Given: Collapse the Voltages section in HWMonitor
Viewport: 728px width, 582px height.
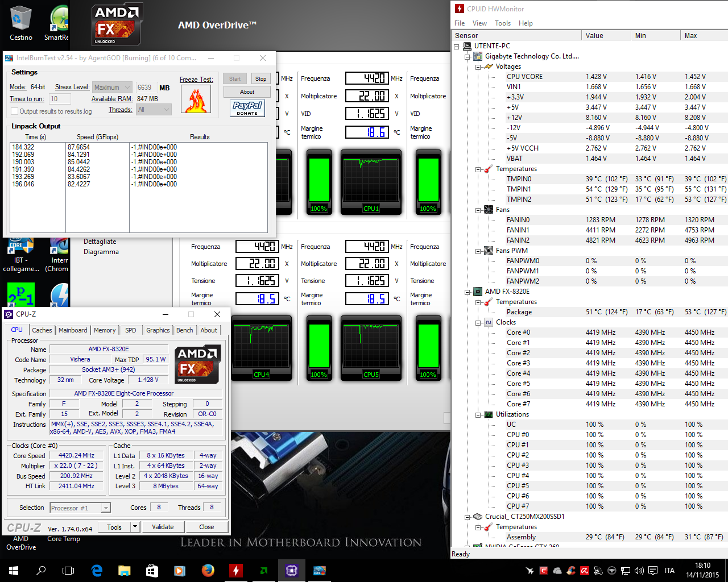Looking at the screenshot, I should [x=478, y=66].
